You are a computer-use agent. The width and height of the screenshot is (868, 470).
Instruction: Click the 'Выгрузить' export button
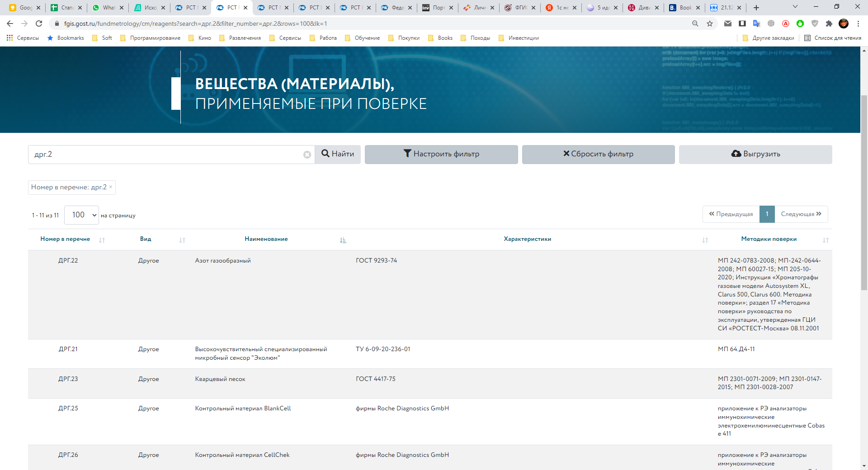click(755, 154)
